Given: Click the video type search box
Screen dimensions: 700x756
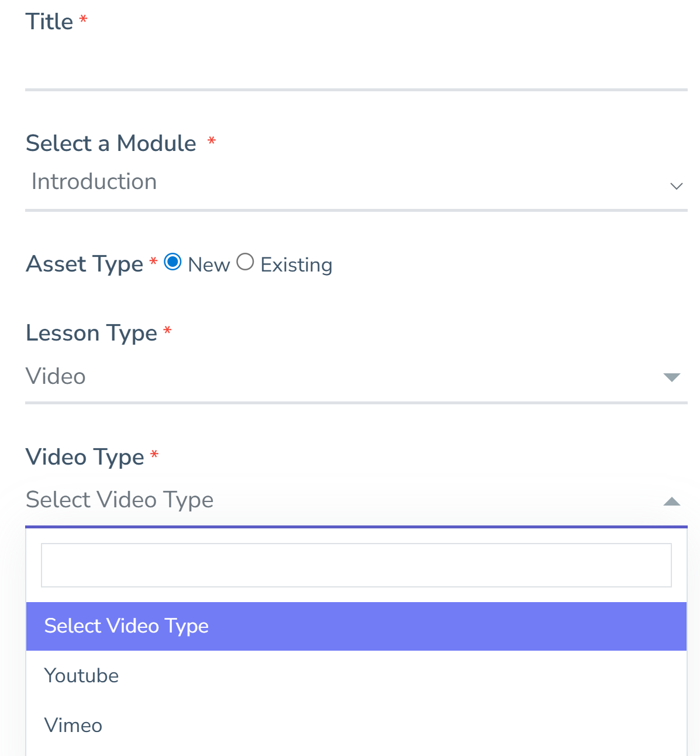Looking at the screenshot, I should [x=357, y=565].
